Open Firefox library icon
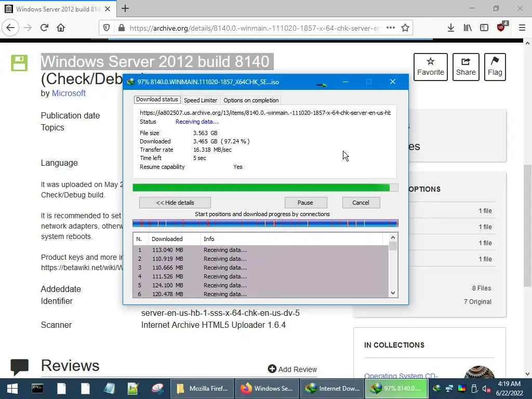This screenshot has width=532, height=399. (468, 28)
